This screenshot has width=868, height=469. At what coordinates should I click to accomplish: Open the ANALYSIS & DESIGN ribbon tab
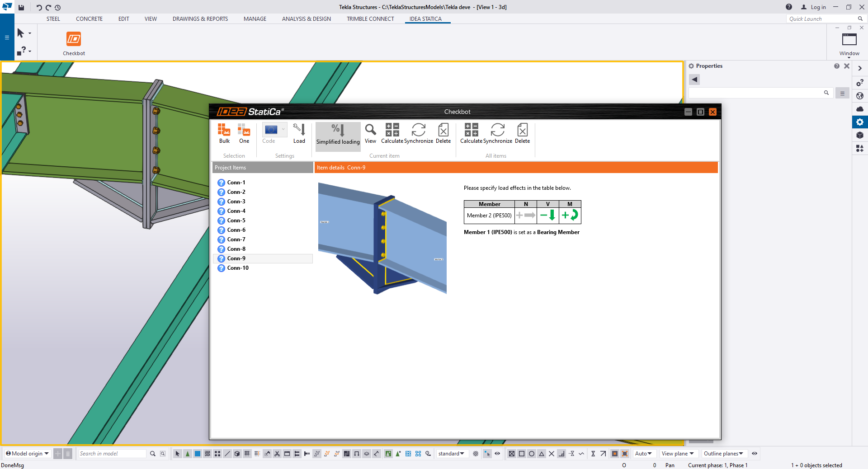tap(306, 19)
